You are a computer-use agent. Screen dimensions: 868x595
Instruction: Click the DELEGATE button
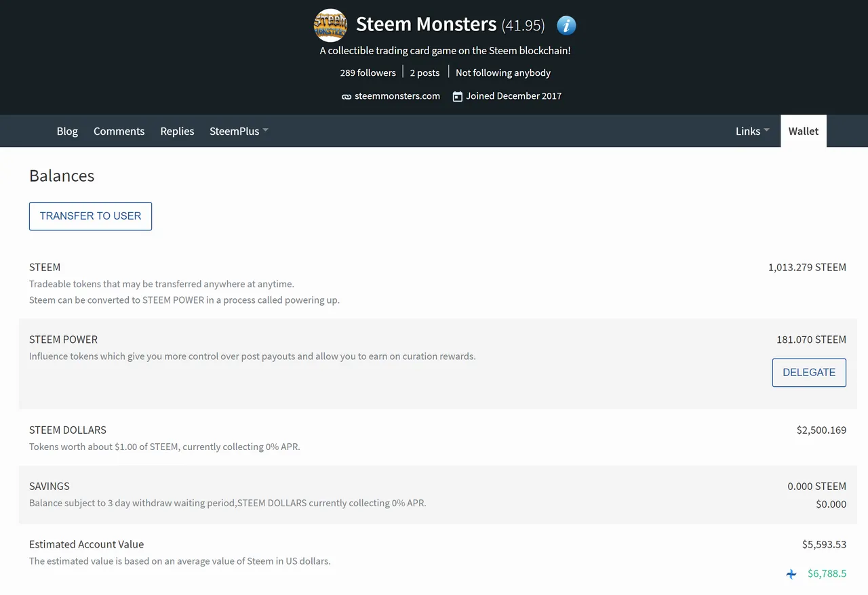809,373
